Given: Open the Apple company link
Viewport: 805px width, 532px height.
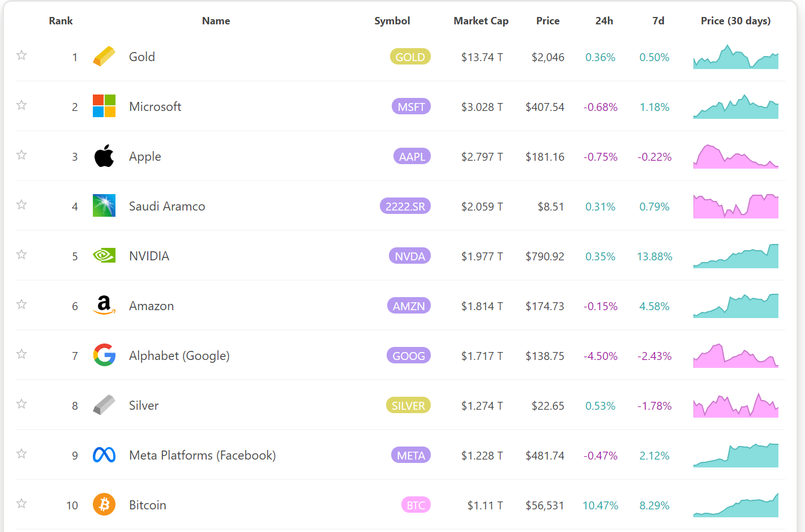Looking at the screenshot, I should tap(145, 157).
